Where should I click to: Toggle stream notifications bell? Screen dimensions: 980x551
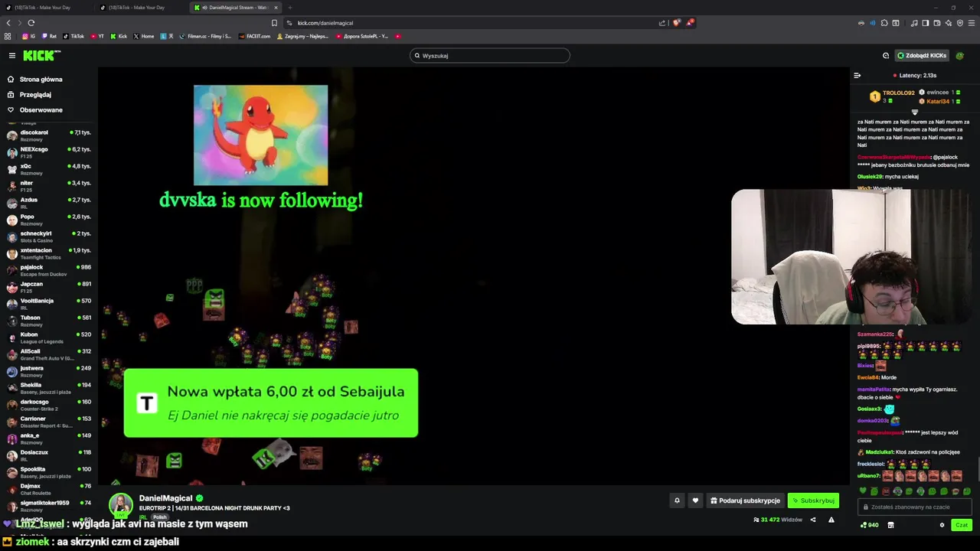click(x=677, y=500)
